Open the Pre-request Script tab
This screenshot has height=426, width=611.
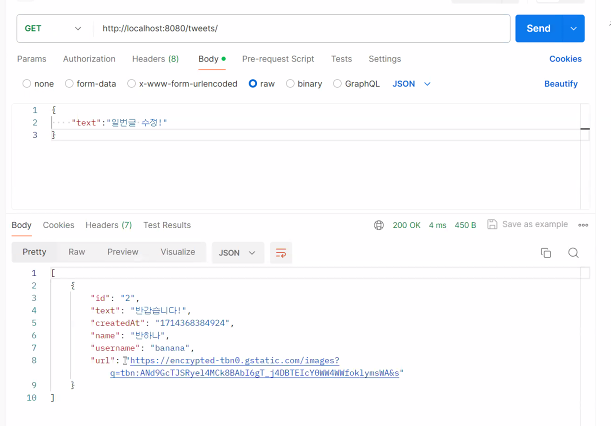(x=278, y=59)
